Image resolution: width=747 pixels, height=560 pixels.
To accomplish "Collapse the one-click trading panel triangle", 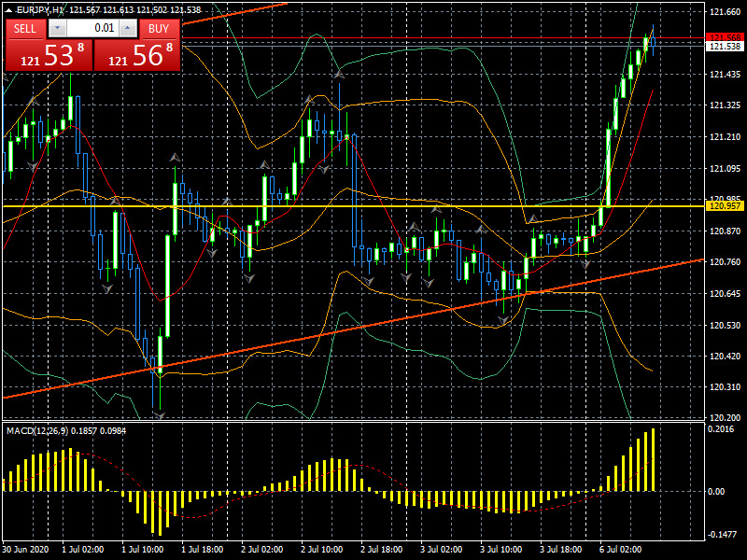I will pos(8,10).
